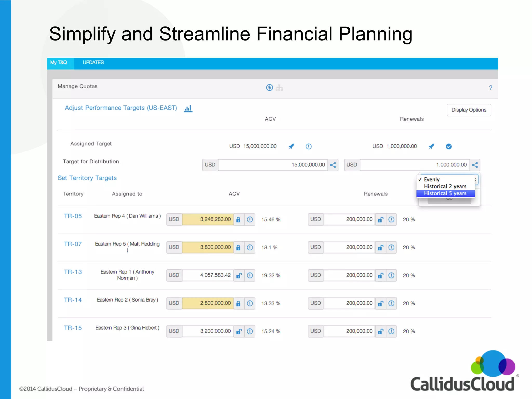Open the Adjust Performance Targets (US-EAST) link
532x399 pixels.
(x=121, y=108)
